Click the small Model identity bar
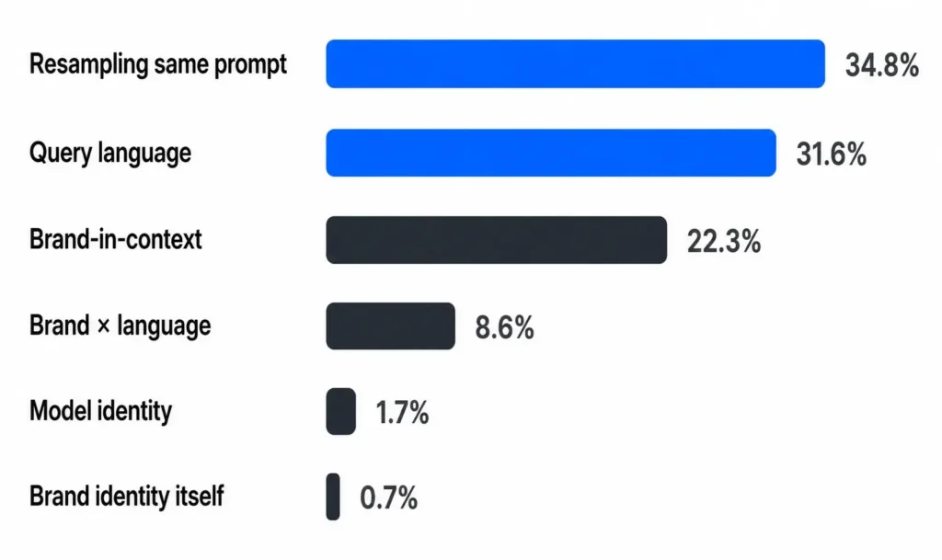This screenshot has height=560, width=942. click(x=340, y=411)
